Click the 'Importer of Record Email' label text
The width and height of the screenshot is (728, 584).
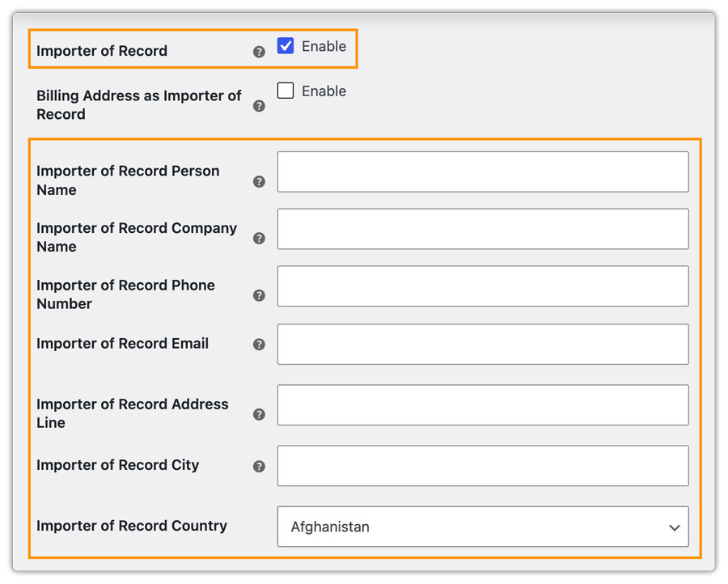123,344
